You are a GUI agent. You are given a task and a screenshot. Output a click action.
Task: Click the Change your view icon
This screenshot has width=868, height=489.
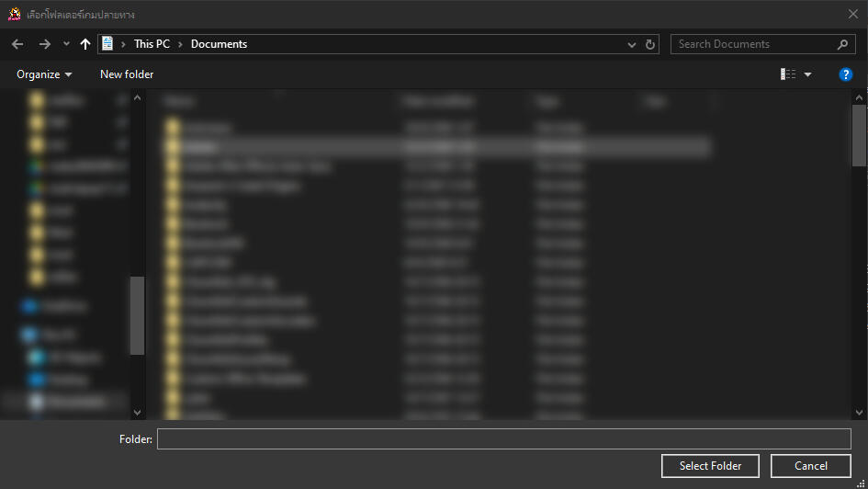click(788, 74)
